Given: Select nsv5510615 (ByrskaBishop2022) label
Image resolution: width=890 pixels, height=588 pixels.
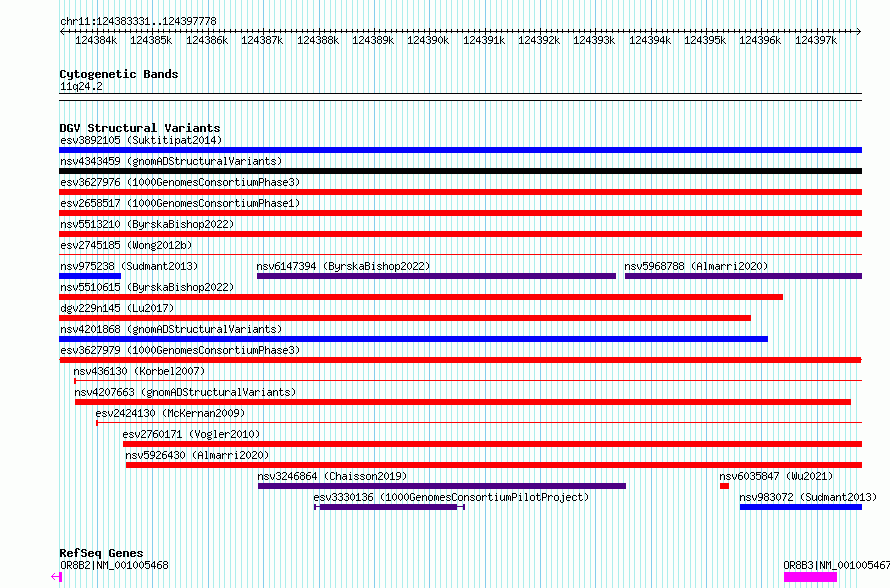Looking at the screenshot, I should click(147, 287).
